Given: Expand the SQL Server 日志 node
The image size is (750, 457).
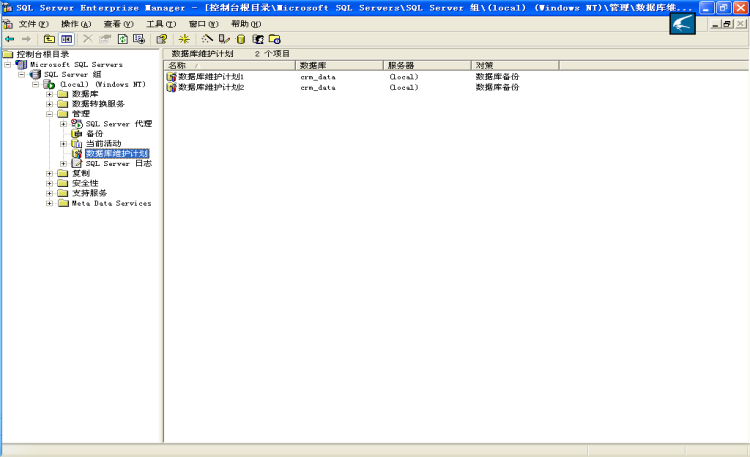Looking at the screenshot, I should click(x=63, y=163).
